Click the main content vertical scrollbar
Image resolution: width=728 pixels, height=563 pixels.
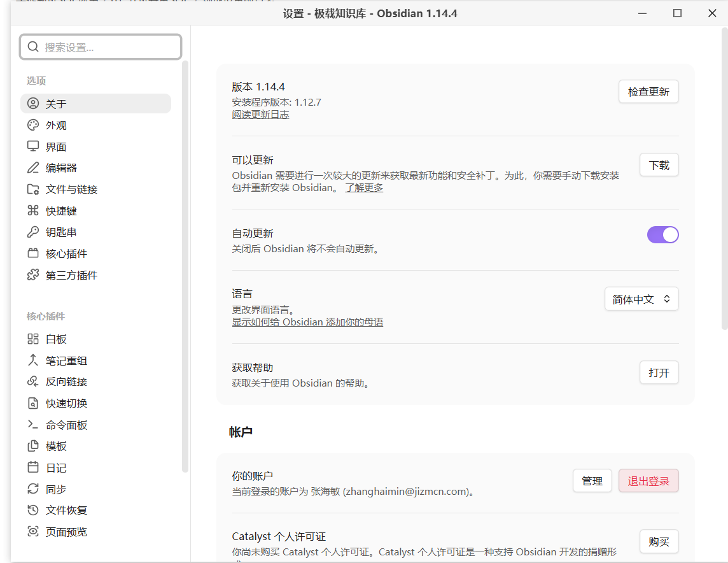[x=724, y=179]
